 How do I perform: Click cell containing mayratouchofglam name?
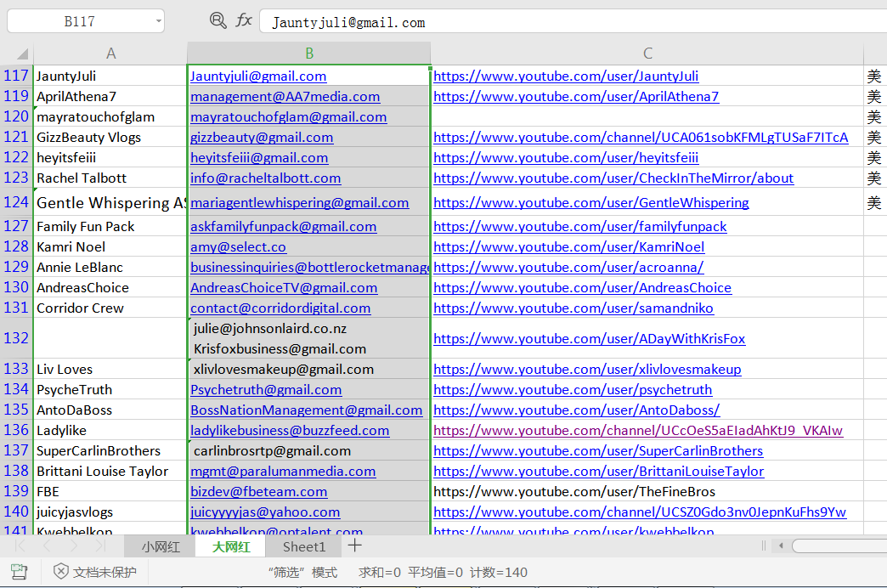[110, 116]
